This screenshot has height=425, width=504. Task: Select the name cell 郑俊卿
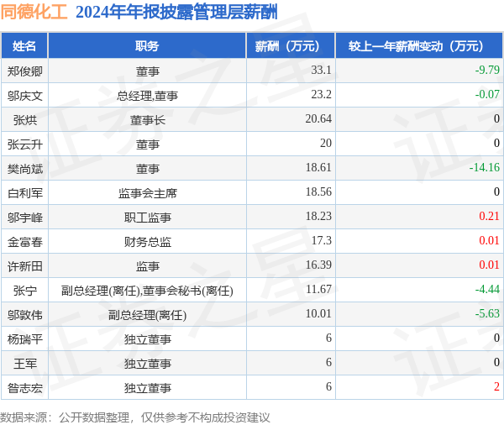(24, 71)
